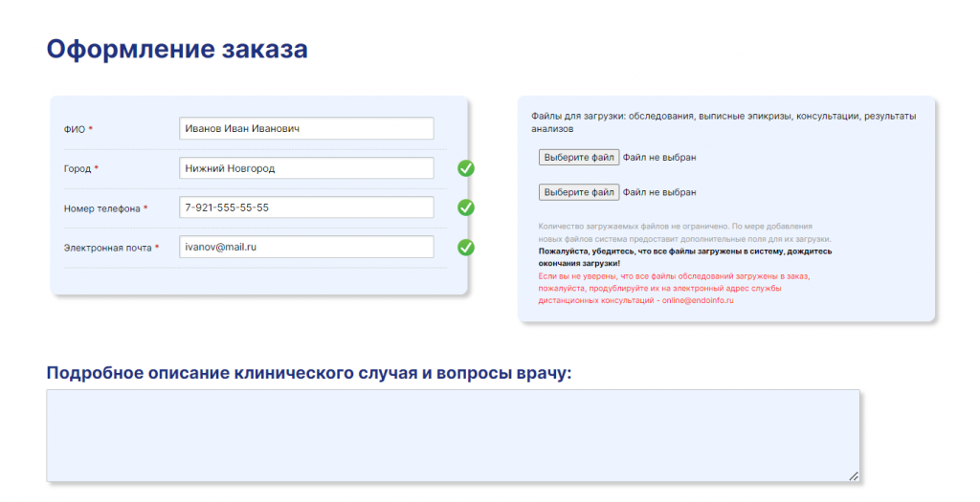
Task: Click the green checkmark beside Электронная почта field
Action: click(466, 248)
